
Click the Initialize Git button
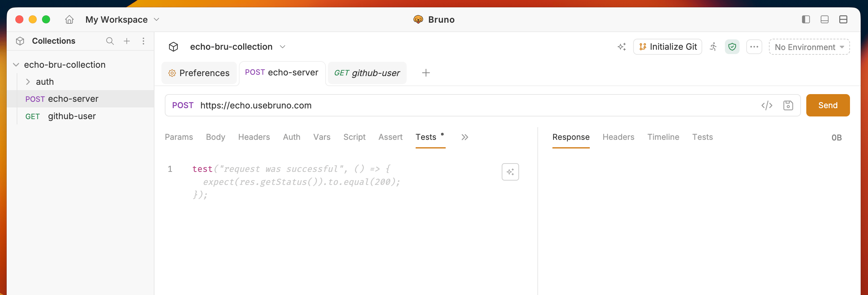click(x=668, y=47)
